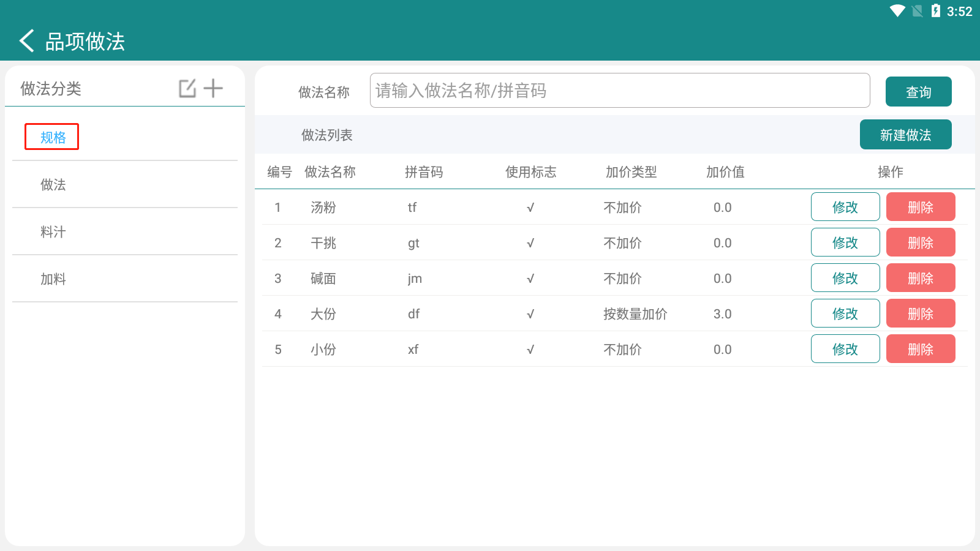This screenshot has width=980, height=551.
Task: Delete the 汤粉 entry
Action: (920, 207)
